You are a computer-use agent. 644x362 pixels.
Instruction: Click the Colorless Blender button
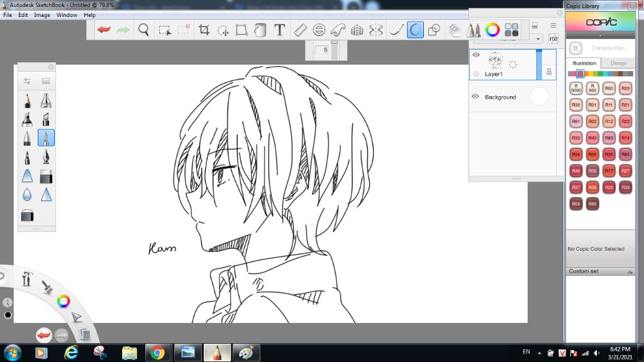pyautogui.click(x=575, y=48)
